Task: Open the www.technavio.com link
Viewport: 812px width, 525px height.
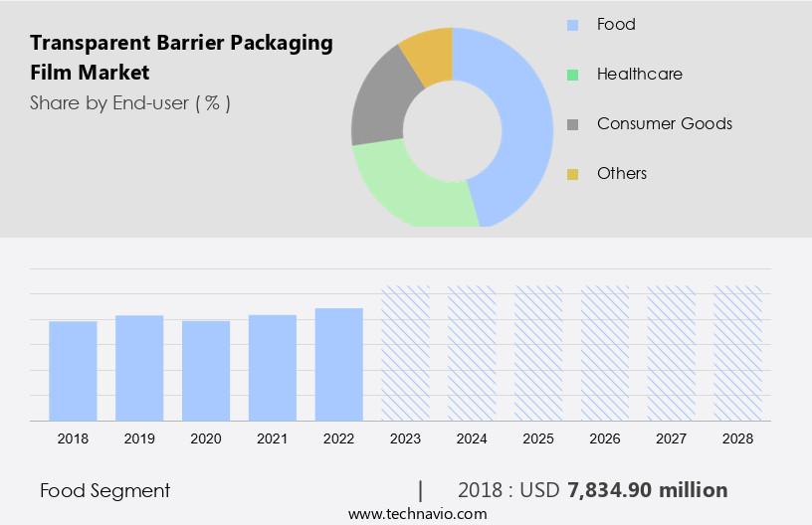Action: tap(417, 514)
